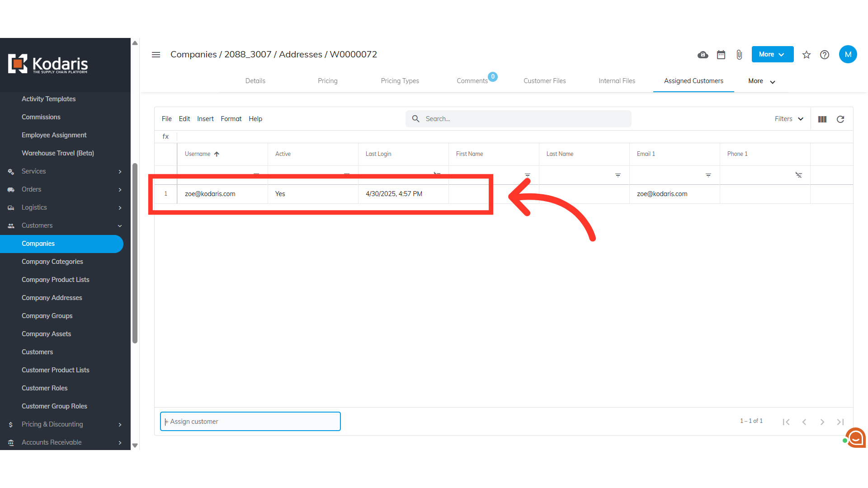
Task: Click the refresh grid icon
Action: click(x=840, y=119)
